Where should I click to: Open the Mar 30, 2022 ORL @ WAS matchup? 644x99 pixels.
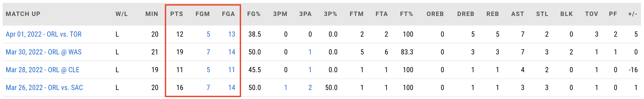[43, 52]
